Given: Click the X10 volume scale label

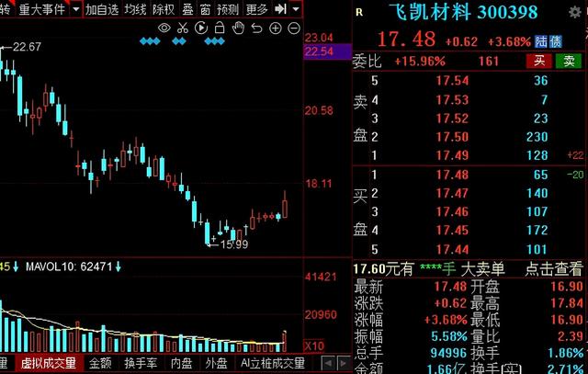Looking at the screenshot, I should click(x=313, y=346).
